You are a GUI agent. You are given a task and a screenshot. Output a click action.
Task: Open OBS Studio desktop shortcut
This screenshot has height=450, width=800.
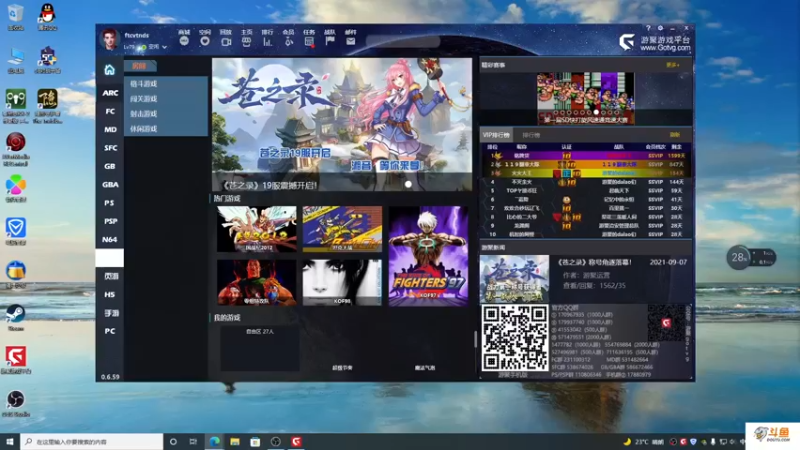coord(15,403)
